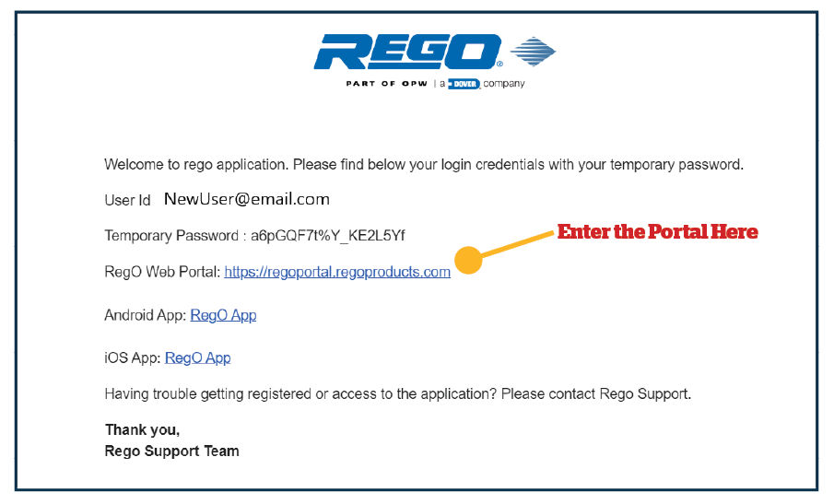The height and width of the screenshot is (504, 834).
Task: Open the Android RegO App link
Action: point(223,315)
